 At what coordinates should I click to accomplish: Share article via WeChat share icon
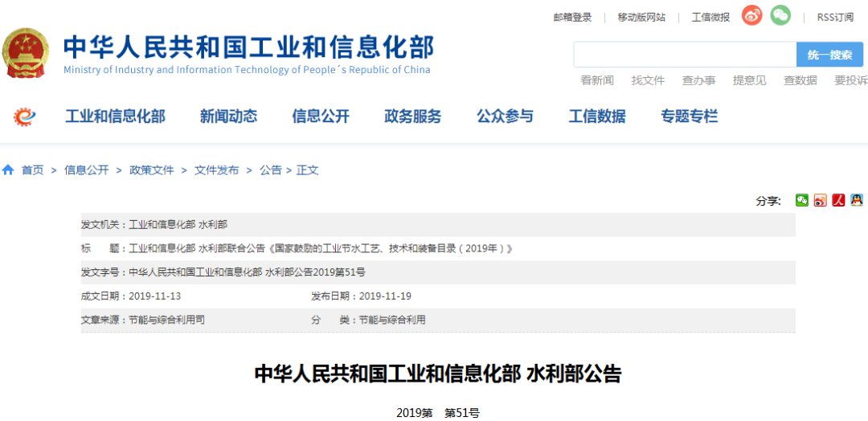point(802,201)
